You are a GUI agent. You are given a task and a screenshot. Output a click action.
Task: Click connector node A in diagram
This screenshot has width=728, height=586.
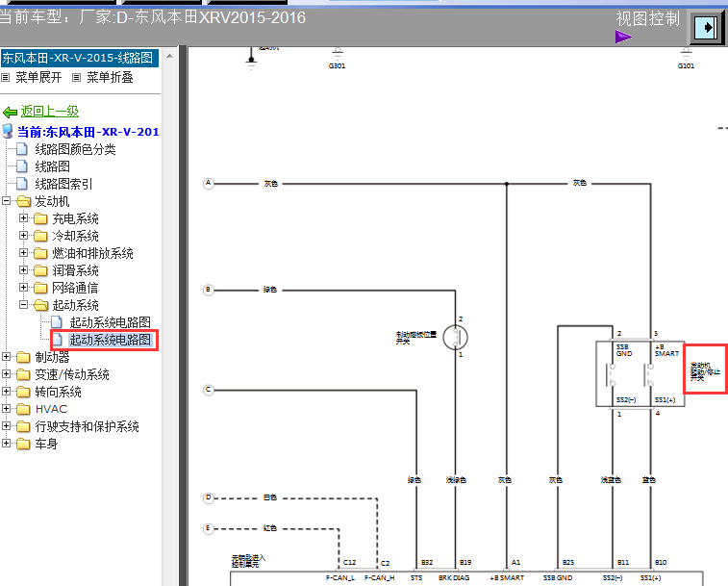point(209,184)
